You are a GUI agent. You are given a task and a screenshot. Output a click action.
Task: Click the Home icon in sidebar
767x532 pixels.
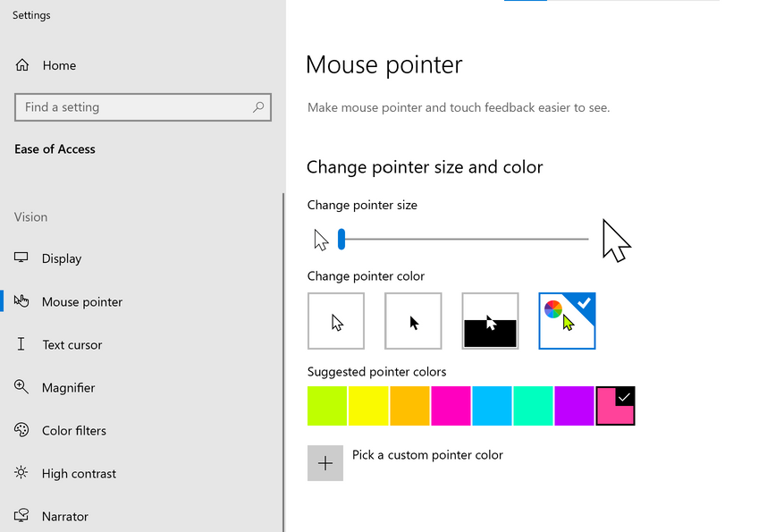point(22,65)
